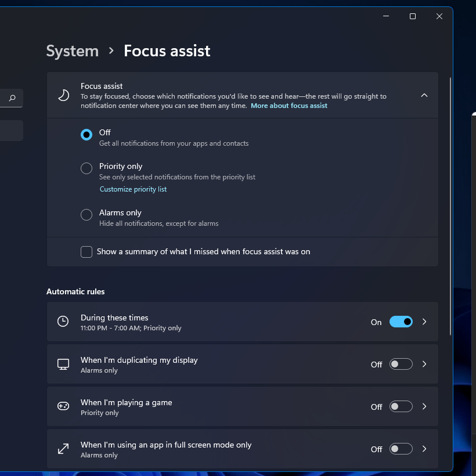Select the Alarms only radio option
This screenshot has height=476, width=476.
pos(86,215)
